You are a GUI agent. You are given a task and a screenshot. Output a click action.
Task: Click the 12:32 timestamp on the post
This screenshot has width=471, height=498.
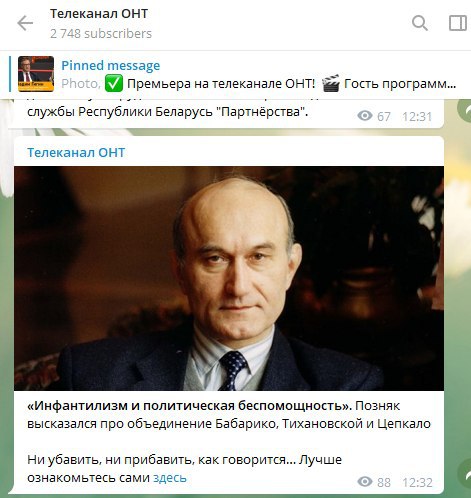pos(417,482)
